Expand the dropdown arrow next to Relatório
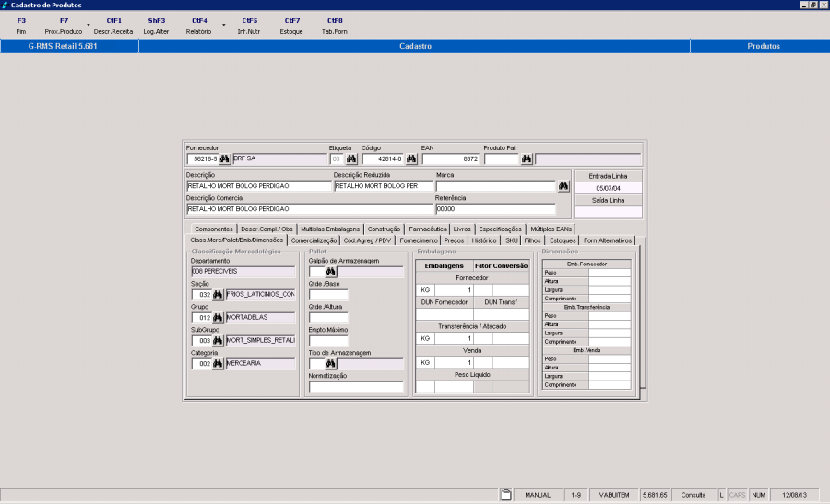830x504 pixels. click(x=224, y=26)
